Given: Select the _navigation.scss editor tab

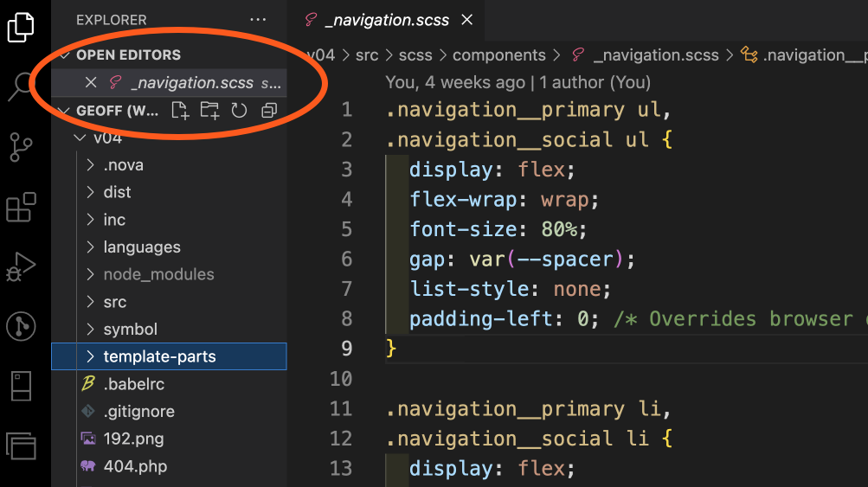Looking at the screenshot, I should click(x=386, y=19).
